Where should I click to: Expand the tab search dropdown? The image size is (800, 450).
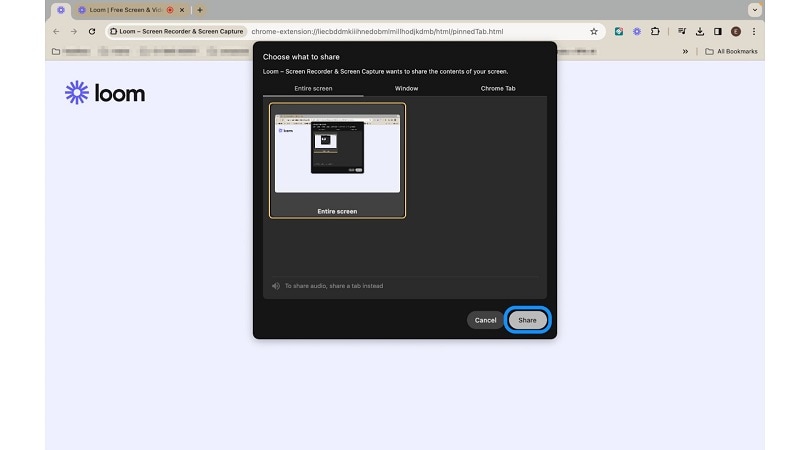[755, 10]
